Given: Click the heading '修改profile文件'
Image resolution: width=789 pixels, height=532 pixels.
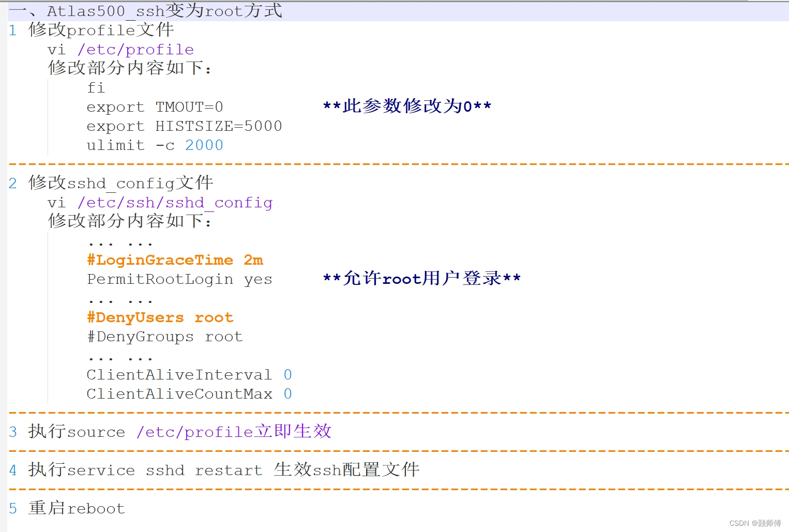Looking at the screenshot, I should (x=101, y=30).
